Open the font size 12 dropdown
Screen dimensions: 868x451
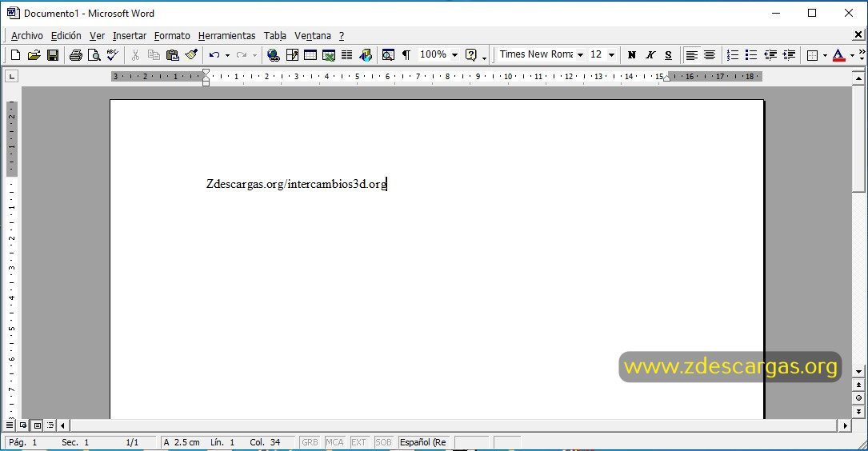(x=612, y=55)
